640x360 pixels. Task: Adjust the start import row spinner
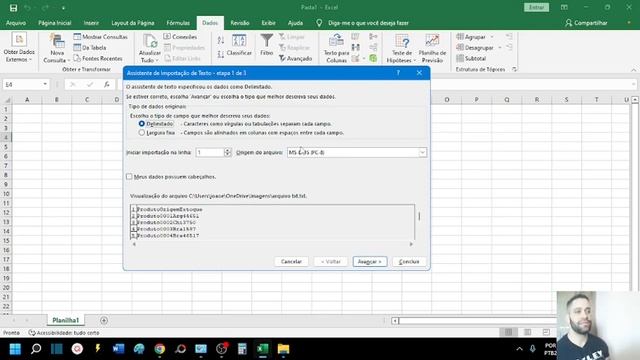click(227, 152)
